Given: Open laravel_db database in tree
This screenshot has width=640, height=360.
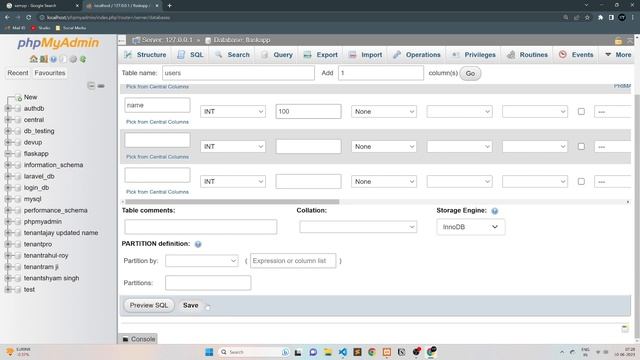Looking at the screenshot, I should tap(39, 176).
